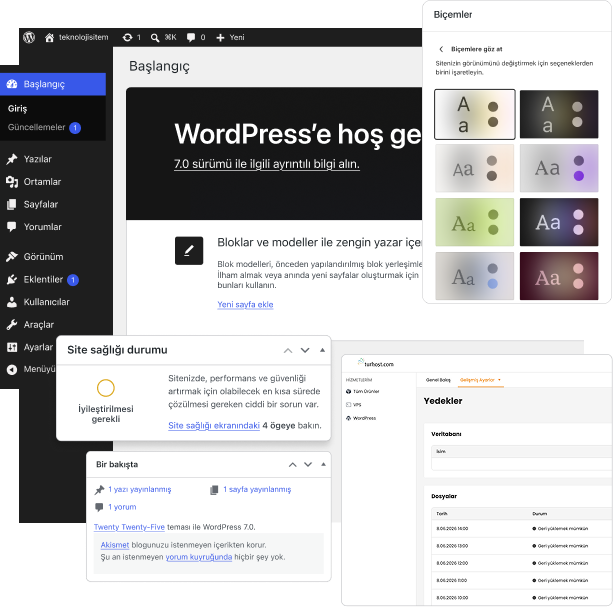
Task: Open the Güncellemeler submenu item
Action: 36,127
